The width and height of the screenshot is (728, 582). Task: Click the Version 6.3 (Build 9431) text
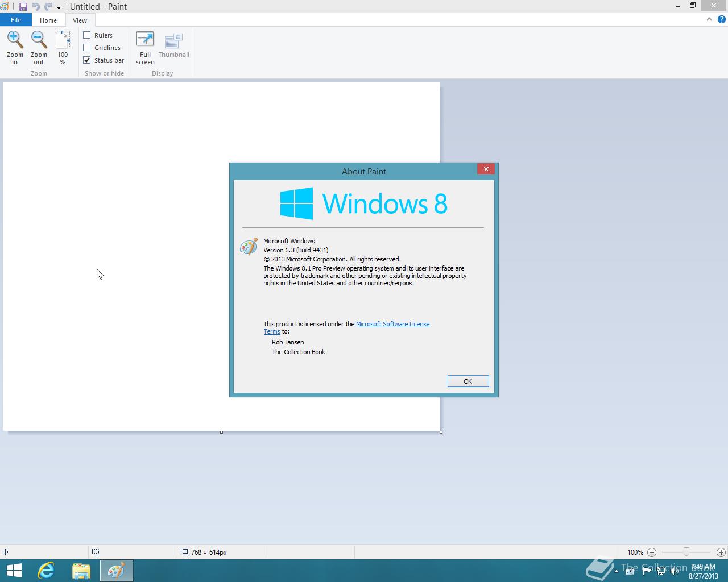[296, 250]
